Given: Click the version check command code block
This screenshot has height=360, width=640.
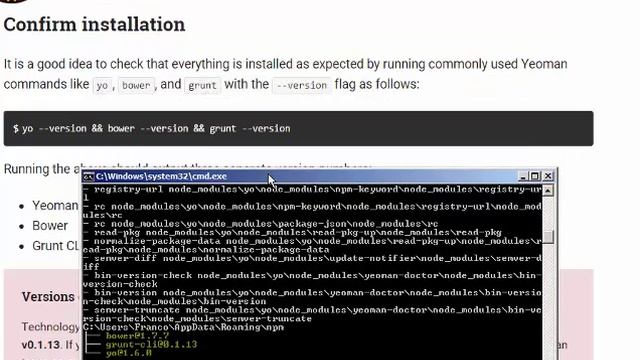Looking at the screenshot, I should tap(298, 129).
